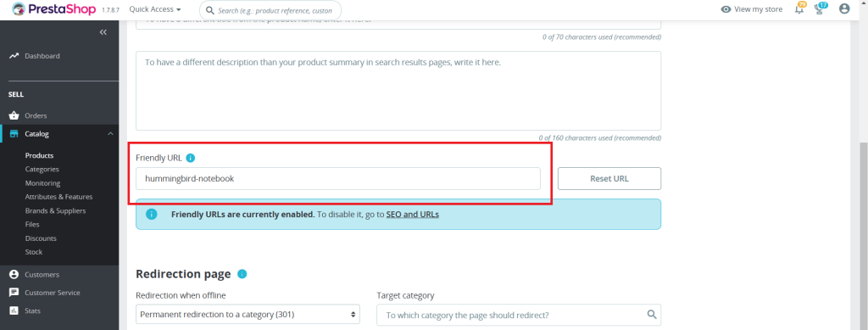Open the notifications bell icon
The height and width of the screenshot is (330, 868).
(x=798, y=9)
